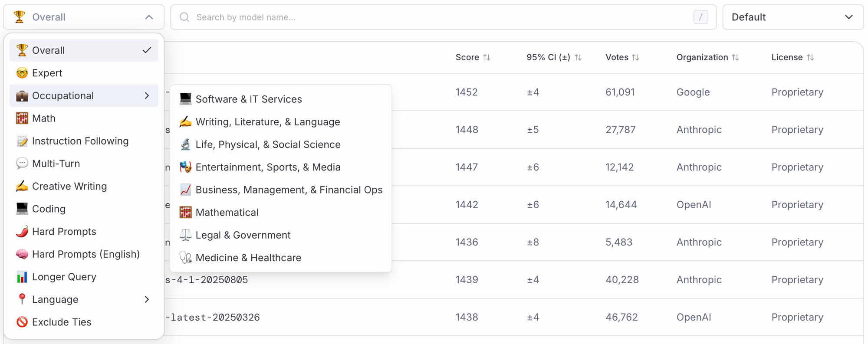Click the sort arrows for 95% CI column
The width and height of the screenshot is (868, 344).
tap(578, 57)
